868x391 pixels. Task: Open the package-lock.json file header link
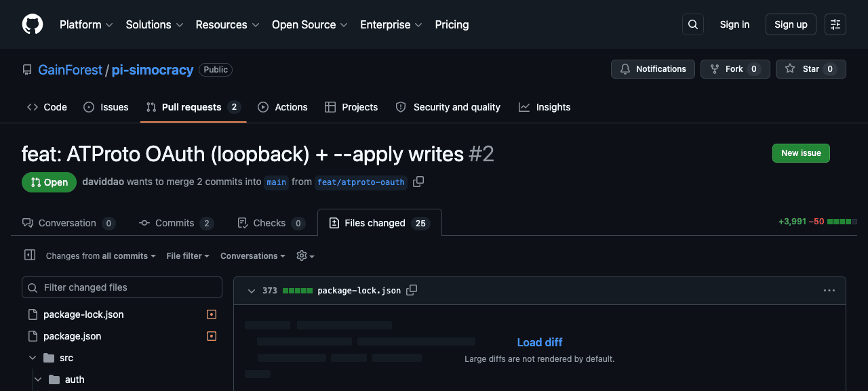(x=359, y=291)
